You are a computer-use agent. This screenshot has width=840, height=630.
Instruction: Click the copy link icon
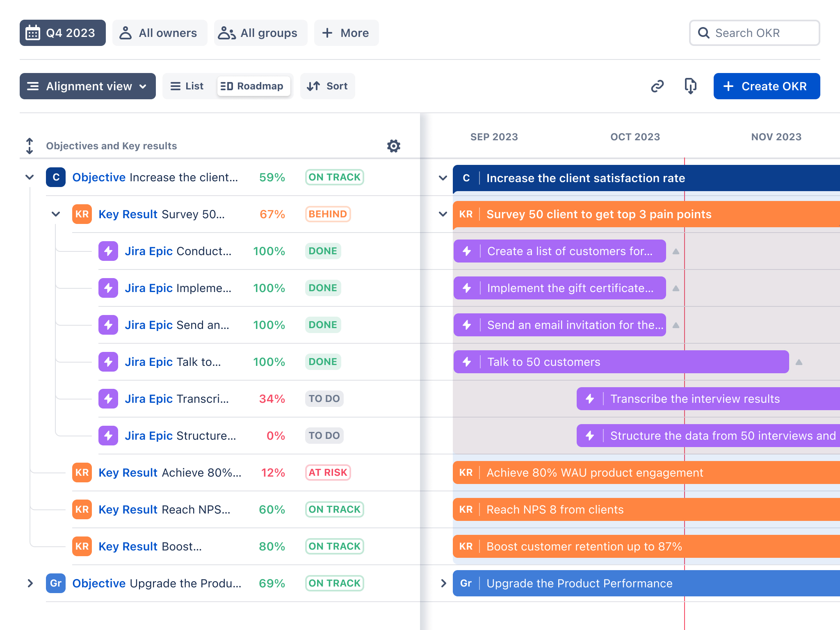point(657,86)
